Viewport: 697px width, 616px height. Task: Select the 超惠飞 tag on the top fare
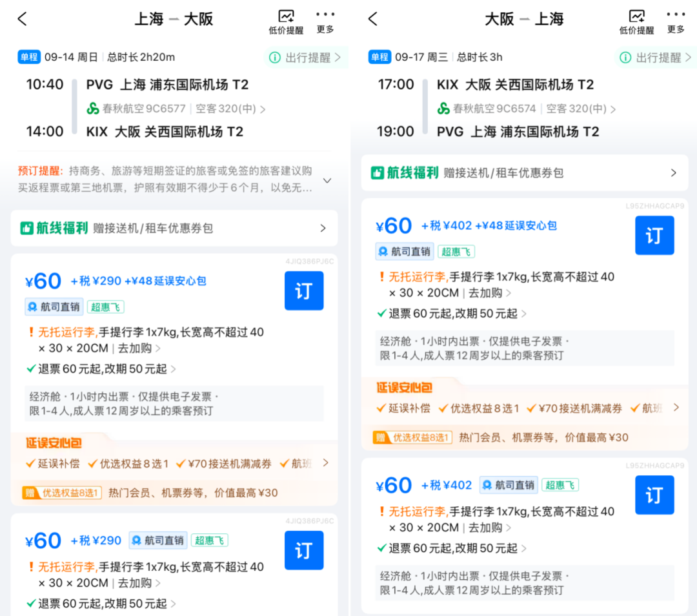point(105,307)
